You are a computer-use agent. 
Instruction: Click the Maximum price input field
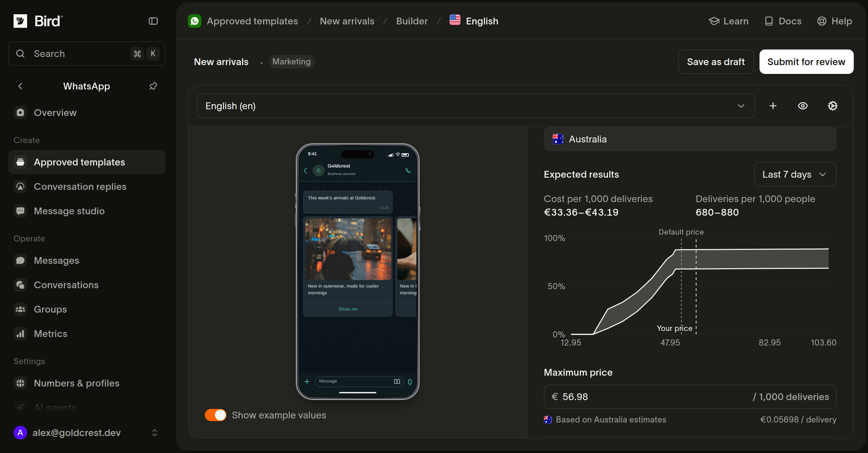point(690,397)
